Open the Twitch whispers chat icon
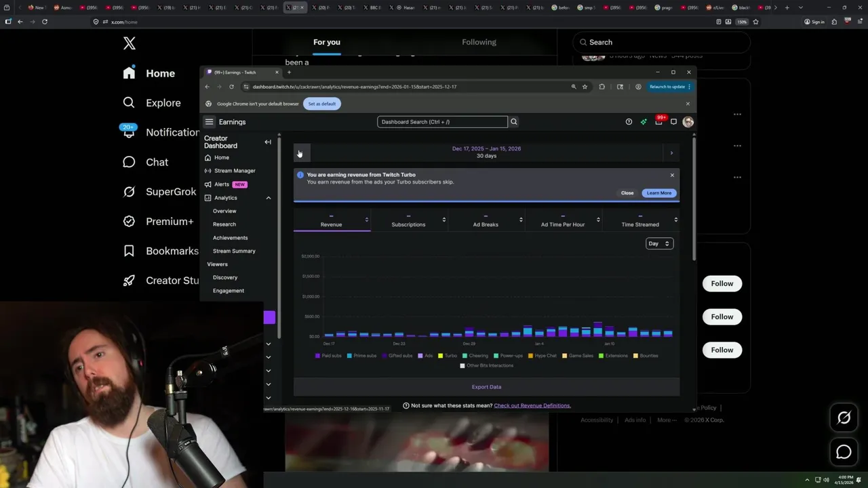 tap(673, 122)
